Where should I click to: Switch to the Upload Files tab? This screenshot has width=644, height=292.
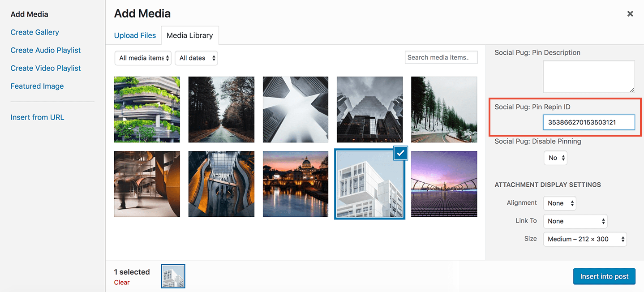click(135, 35)
